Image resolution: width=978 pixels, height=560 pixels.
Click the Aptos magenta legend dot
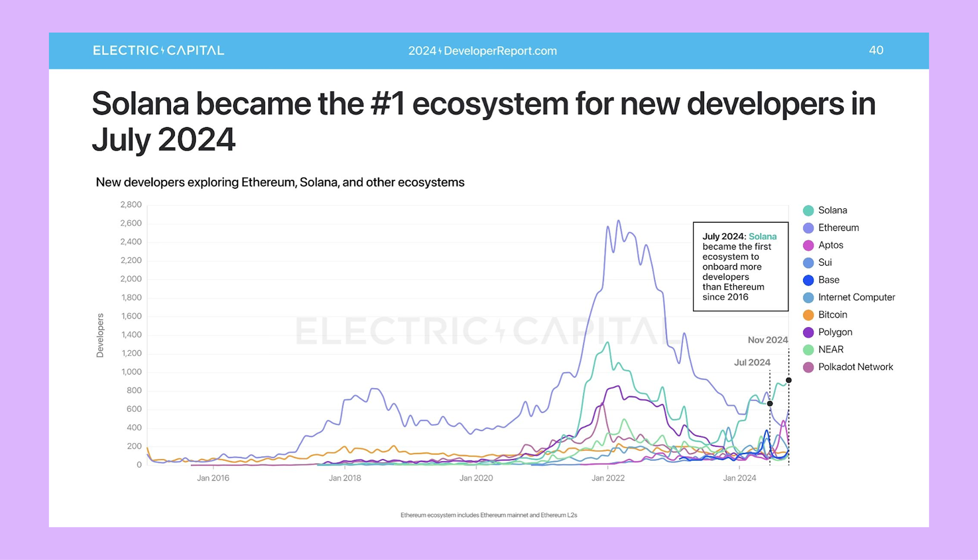click(x=808, y=245)
